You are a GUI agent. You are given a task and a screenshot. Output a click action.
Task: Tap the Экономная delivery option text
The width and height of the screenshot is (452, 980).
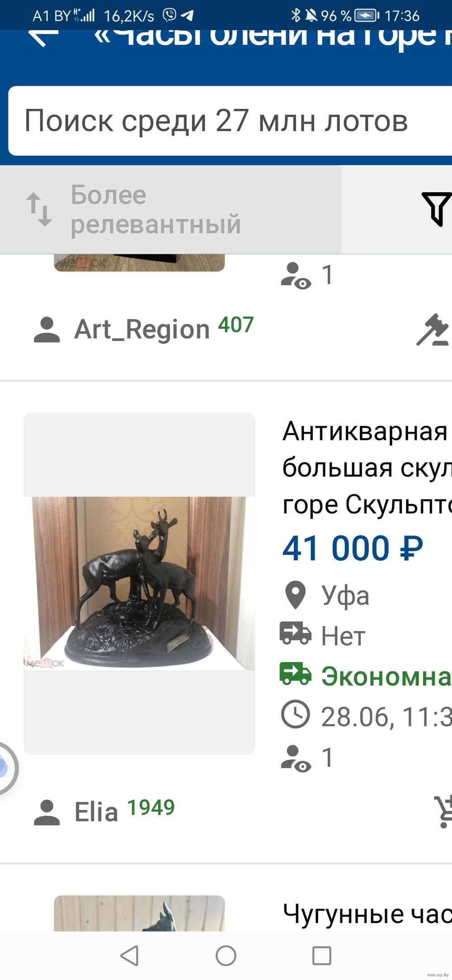pyautogui.click(x=386, y=677)
